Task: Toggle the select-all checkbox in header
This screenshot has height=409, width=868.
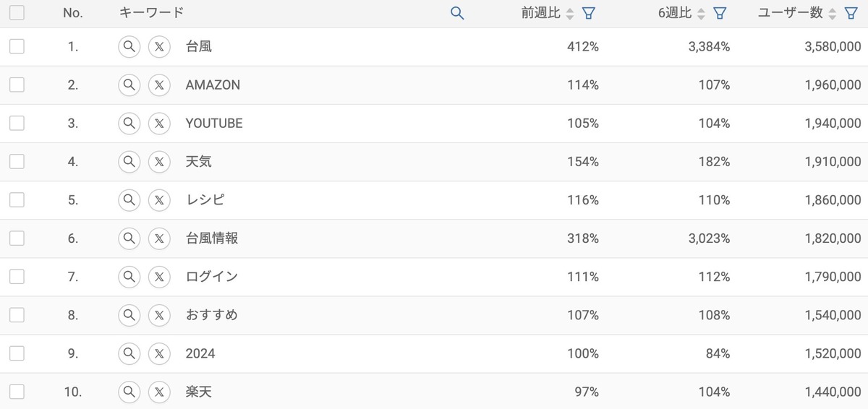Action: coord(17,12)
